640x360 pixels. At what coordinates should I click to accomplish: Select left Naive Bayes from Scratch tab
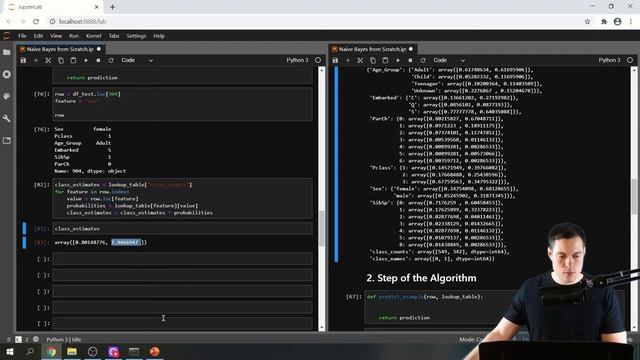tap(60, 49)
